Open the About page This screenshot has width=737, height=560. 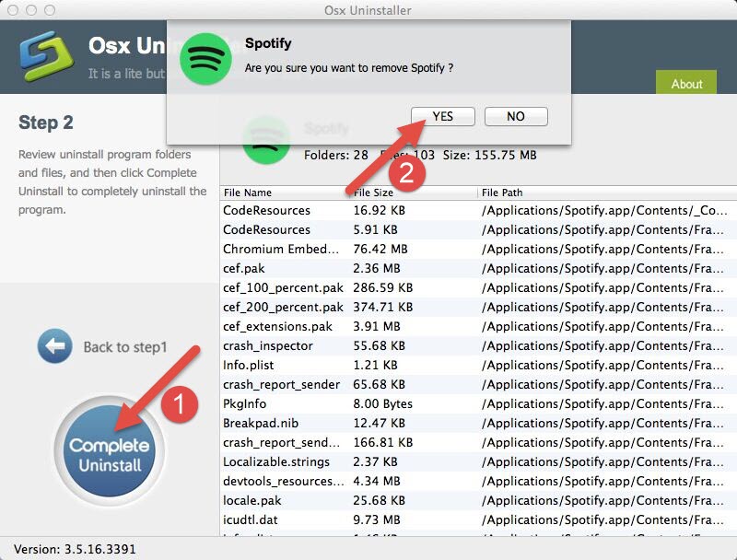pyautogui.click(x=686, y=84)
